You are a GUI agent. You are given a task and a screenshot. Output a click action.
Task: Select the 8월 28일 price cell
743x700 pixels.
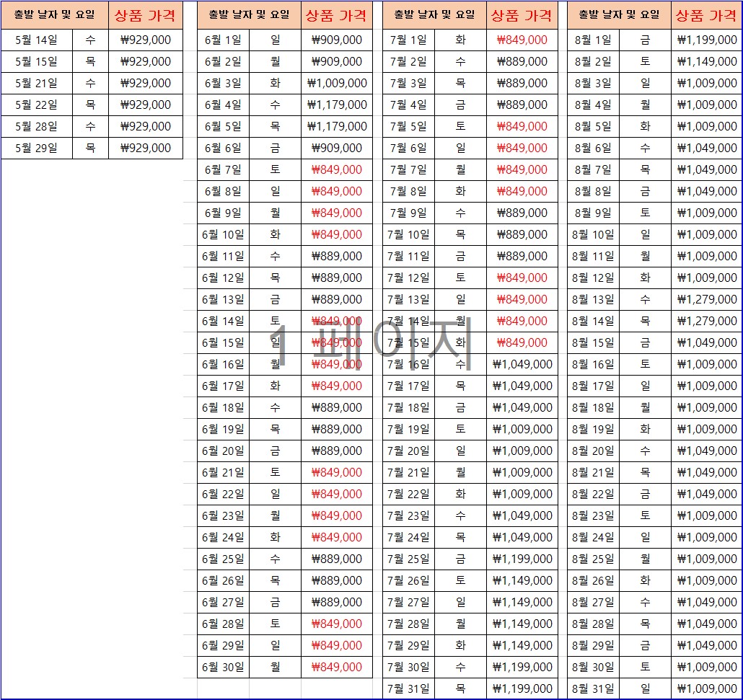[707, 624]
